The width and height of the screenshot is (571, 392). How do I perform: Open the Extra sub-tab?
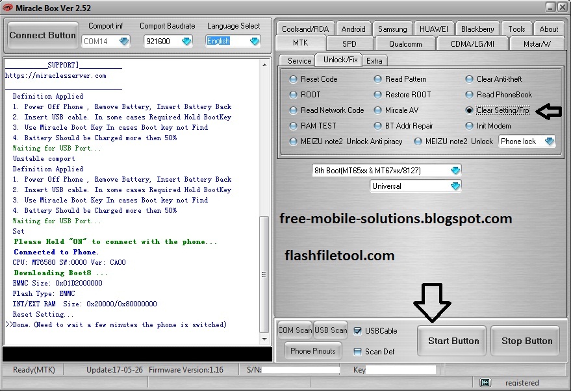[x=374, y=61]
